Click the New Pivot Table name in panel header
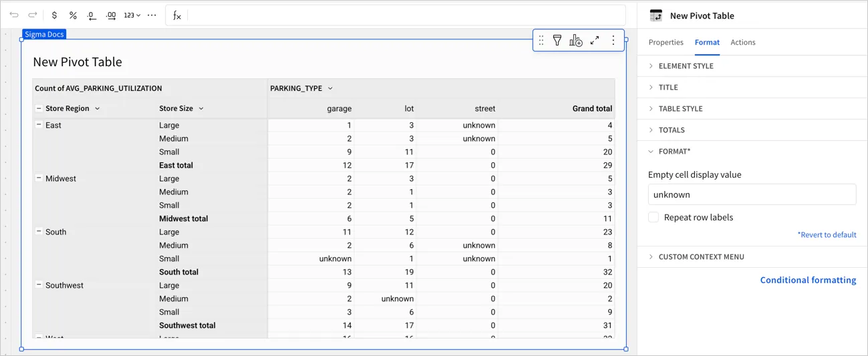The height and width of the screenshot is (356, 868). [702, 15]
